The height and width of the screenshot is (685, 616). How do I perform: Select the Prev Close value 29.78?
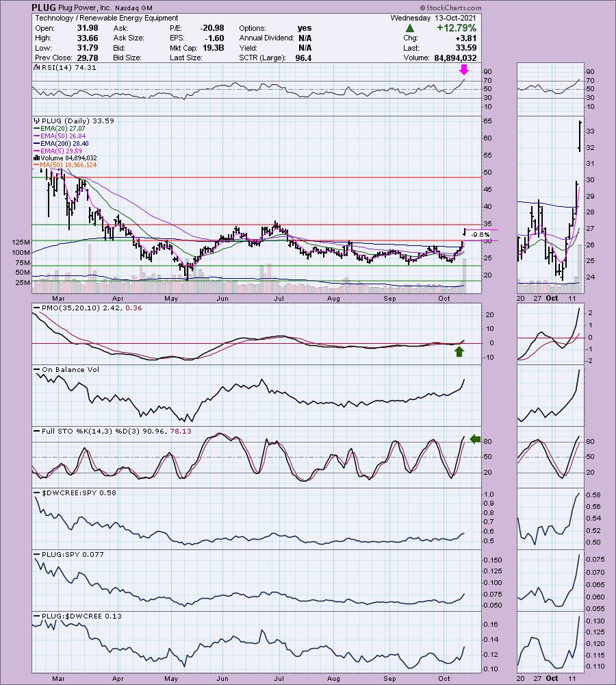pos(88,58)
